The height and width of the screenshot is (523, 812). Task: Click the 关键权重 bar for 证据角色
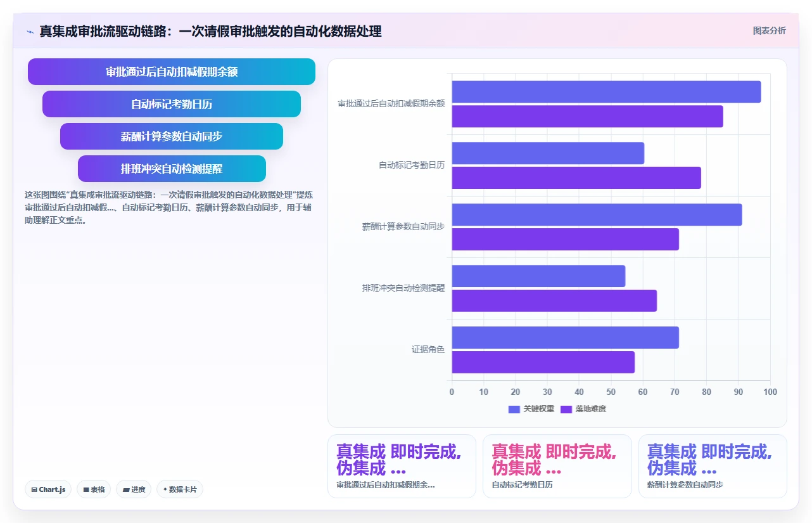click(x=565, y=338)
